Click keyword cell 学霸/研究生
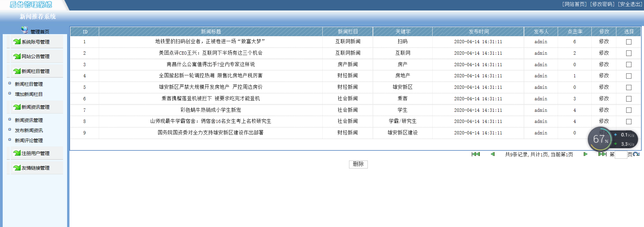Screen dimensions: 644x227 (403, 121)
